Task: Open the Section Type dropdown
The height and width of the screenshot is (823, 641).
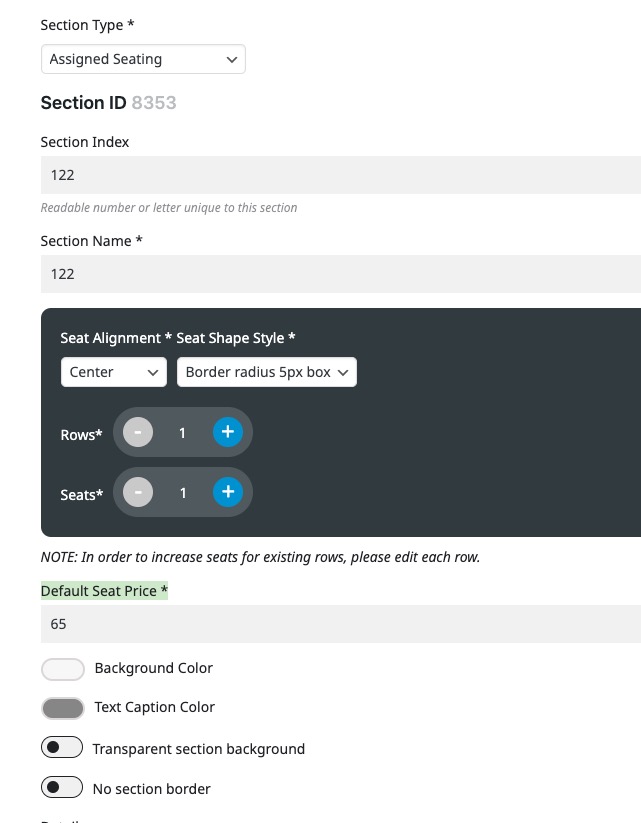Action: coord(143,59)
